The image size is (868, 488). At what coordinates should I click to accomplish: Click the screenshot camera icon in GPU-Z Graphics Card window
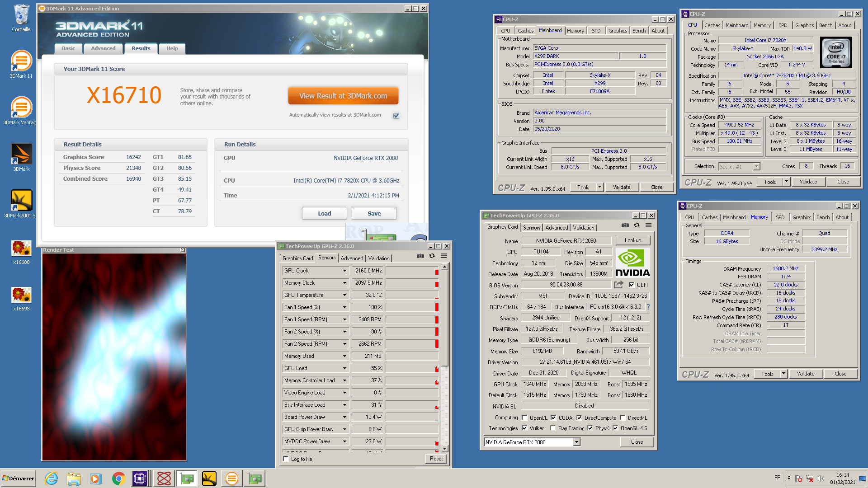click(625, 225)
